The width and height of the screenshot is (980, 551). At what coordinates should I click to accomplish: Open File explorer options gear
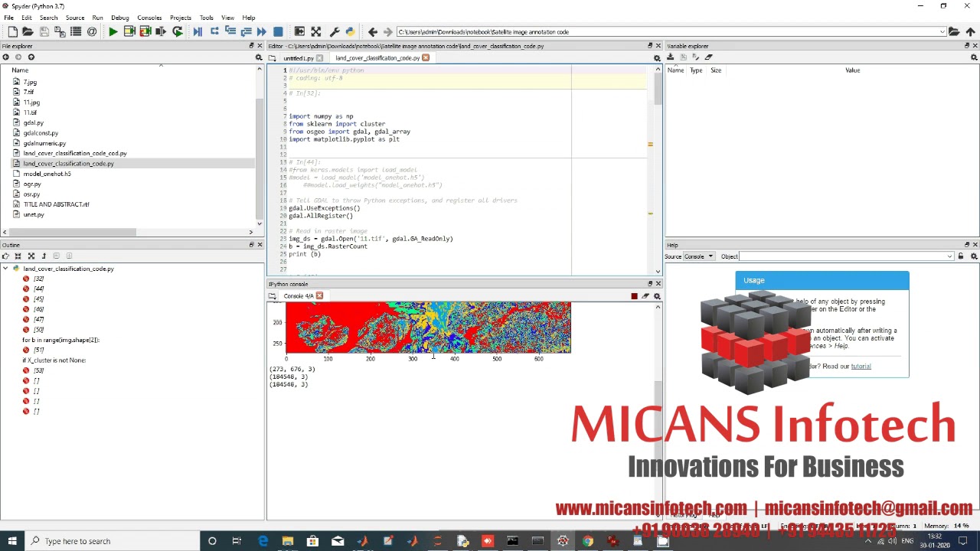(259, 57)
